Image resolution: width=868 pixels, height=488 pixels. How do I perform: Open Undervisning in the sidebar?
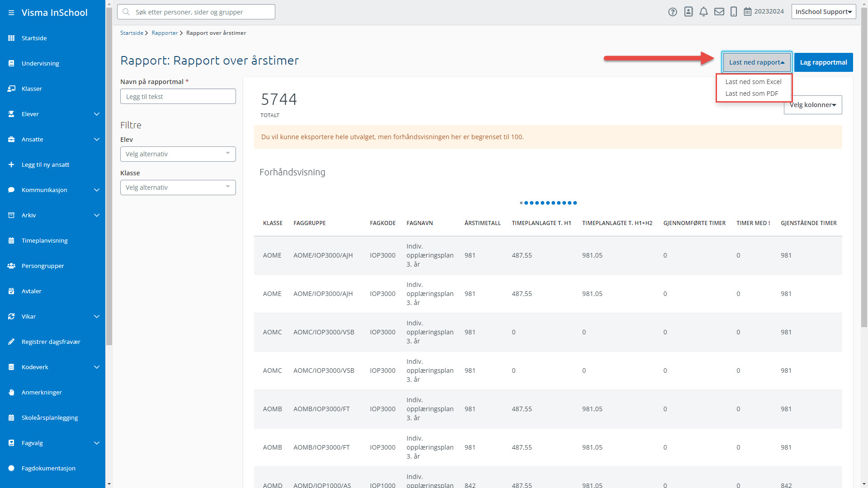pos(40,63)
